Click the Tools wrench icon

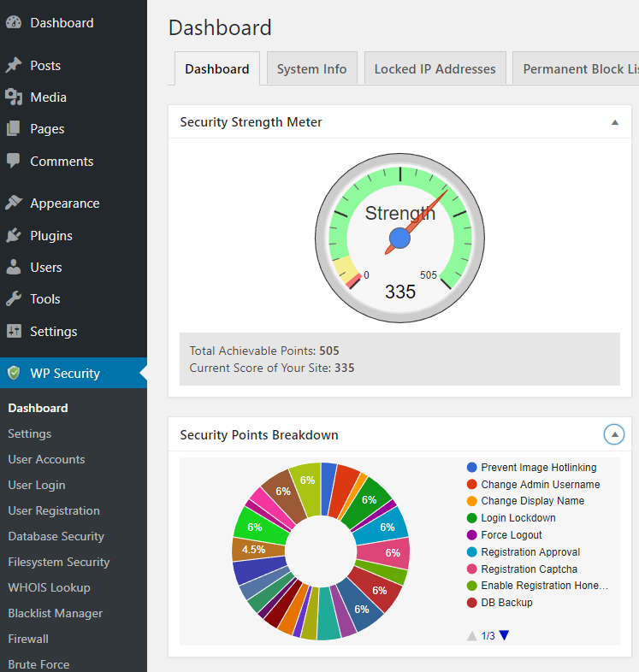pos(14,298)
